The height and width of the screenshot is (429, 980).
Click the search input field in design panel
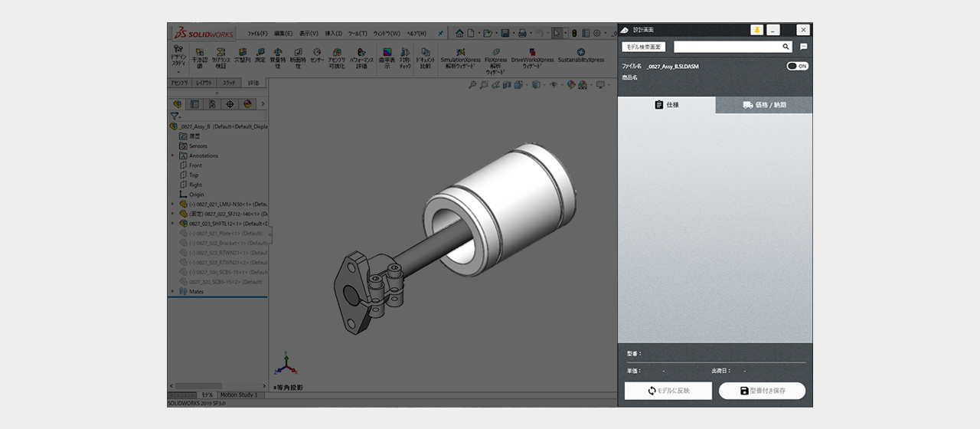[x=726, y=47]
